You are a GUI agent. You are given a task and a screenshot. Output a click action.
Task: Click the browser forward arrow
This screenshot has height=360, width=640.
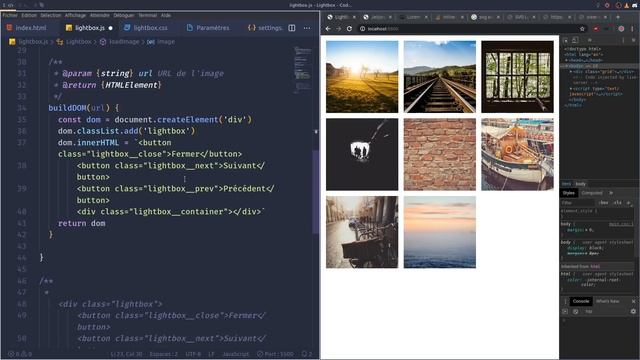338,29
